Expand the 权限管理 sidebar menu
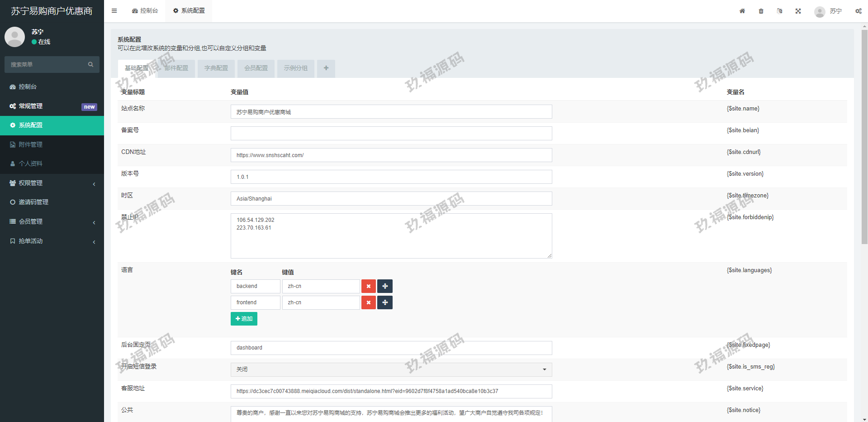 (52, 183)
